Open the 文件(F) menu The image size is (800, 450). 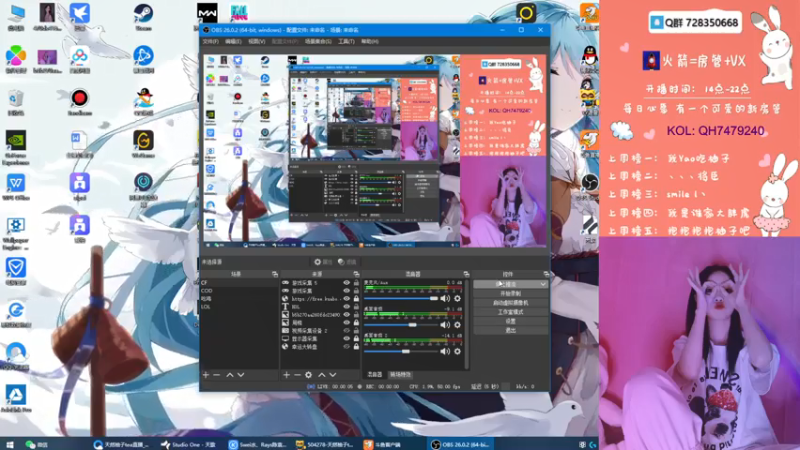tap(210, 41)
